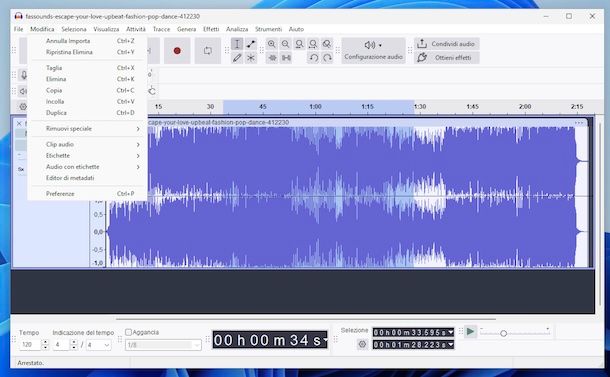The width and height of the screenshot is (610, 377).
Task: Click the Undo arrow icon
Action: 313,58
